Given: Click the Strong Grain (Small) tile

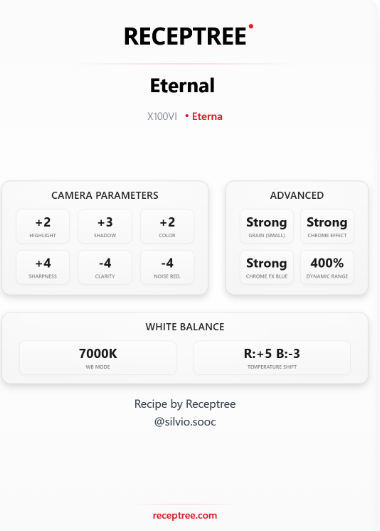Looking at the screenshot, I should pos(267,227).
